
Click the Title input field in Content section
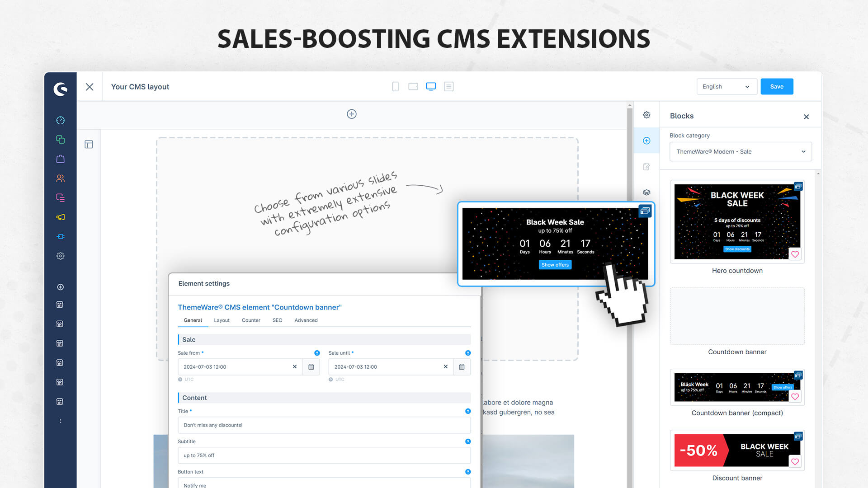tap(324, 424)
